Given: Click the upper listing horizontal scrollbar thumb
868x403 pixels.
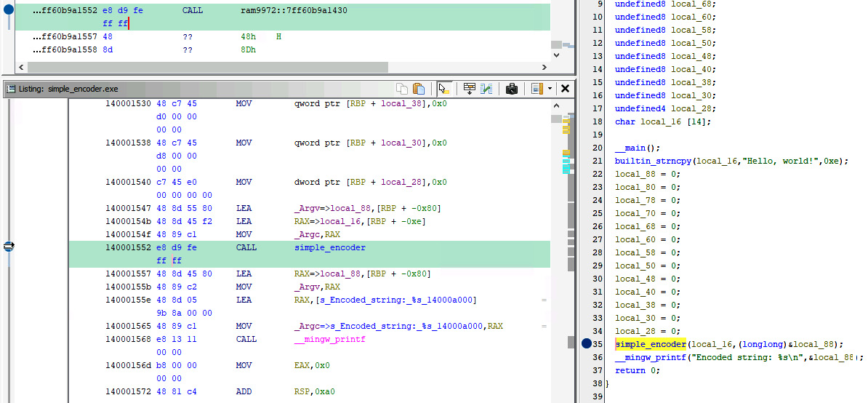Looking at the screenshot, I should 208,67.
